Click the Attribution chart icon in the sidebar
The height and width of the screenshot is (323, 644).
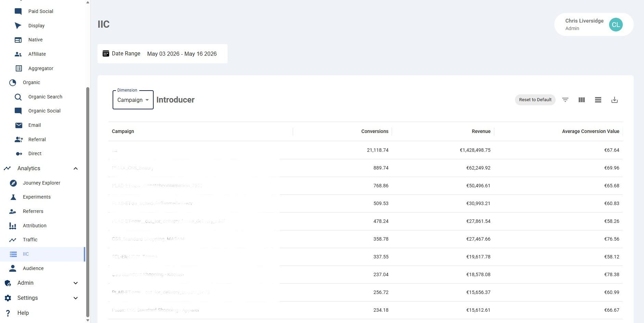(x=13, y=226)
